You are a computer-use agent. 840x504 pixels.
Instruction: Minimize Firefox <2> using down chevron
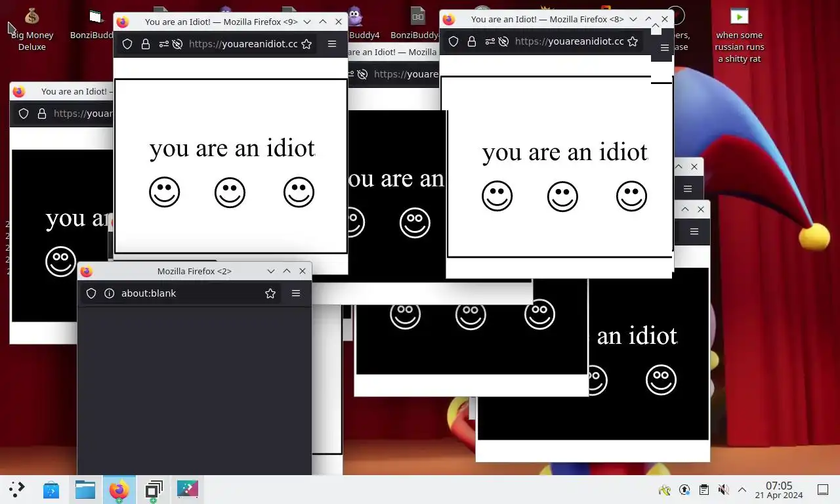coord(271,271)
